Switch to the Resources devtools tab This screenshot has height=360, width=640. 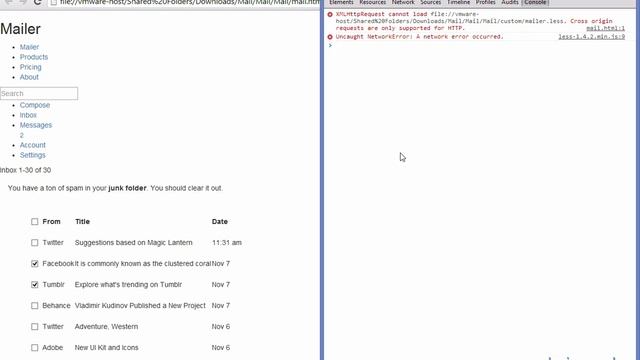pyautogui.click(x=372, y=2)
